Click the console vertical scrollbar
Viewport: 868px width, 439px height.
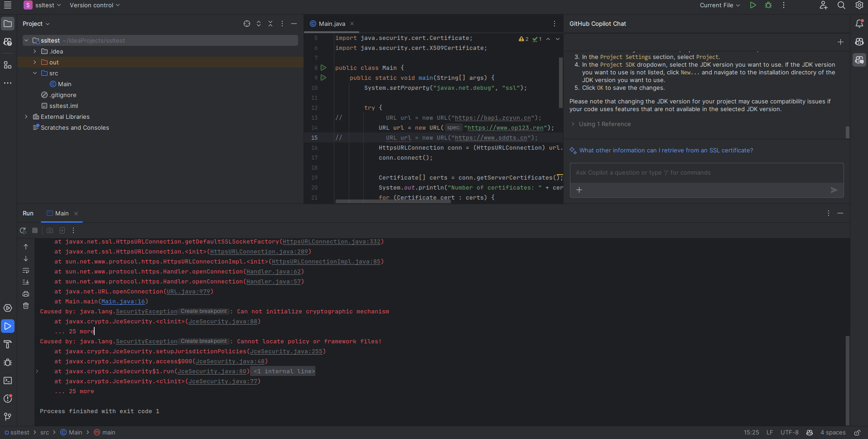pyautogui.click(x=847, y=380)
